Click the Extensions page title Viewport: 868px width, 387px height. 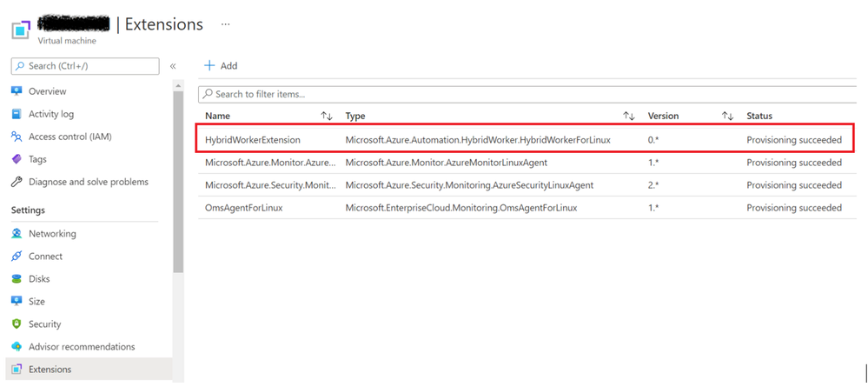point(164,24)
